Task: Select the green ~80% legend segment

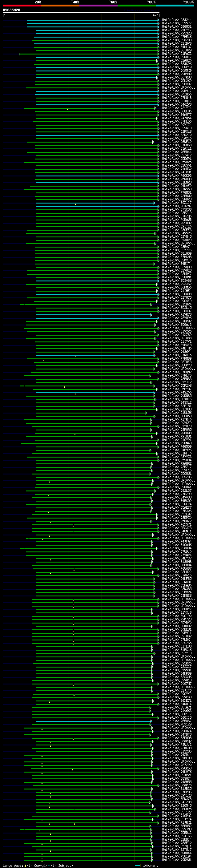Action: [137, 6]
